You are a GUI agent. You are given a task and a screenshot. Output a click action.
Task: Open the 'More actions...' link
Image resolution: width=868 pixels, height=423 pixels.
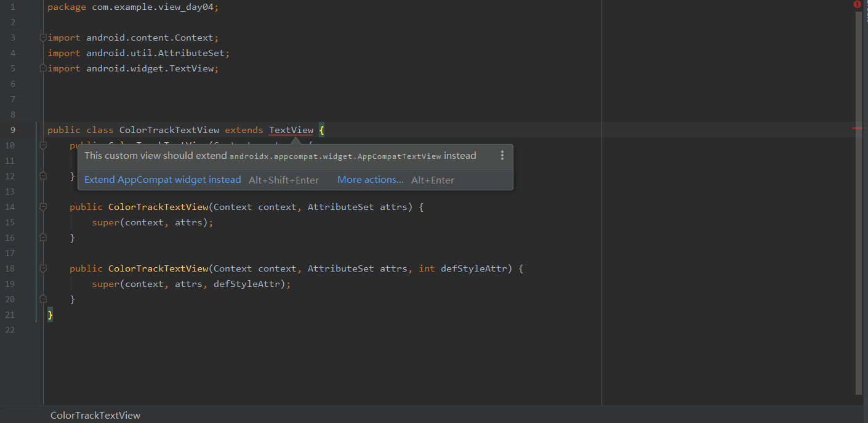pos(371,180)
